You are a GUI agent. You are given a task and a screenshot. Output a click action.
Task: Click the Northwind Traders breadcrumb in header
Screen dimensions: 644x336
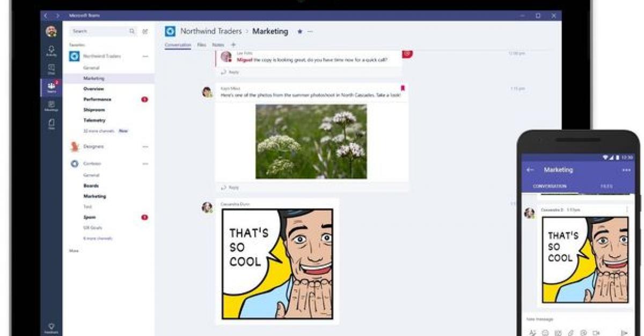point(211,32)
